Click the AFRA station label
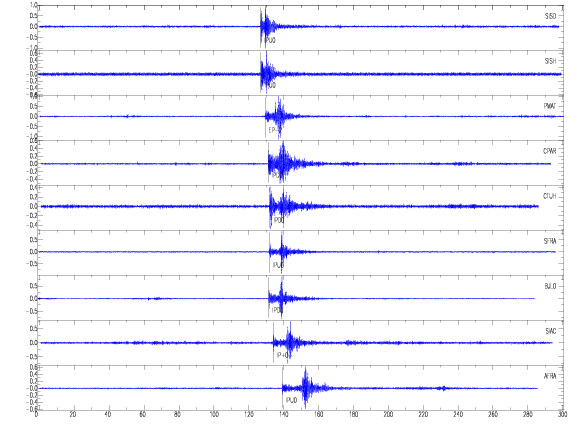This screenshot has height=440, width=580. point(550,376)
